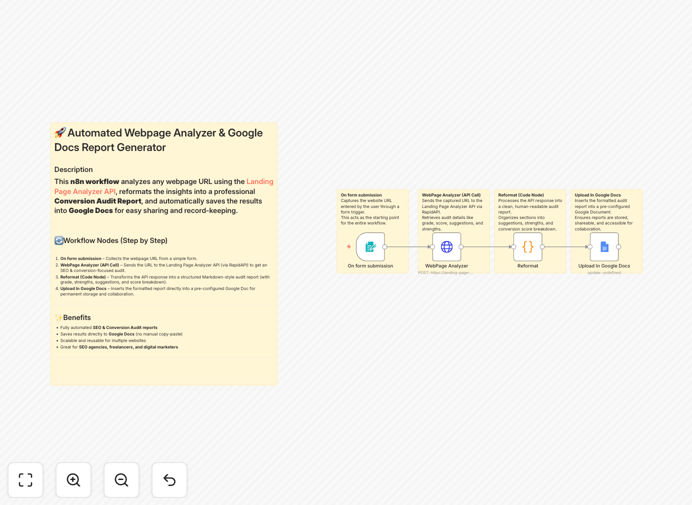The width and height of the screenshot is (692, 505).
Task: Zoom in on the workflow canvas
Action: click(73, 480)
